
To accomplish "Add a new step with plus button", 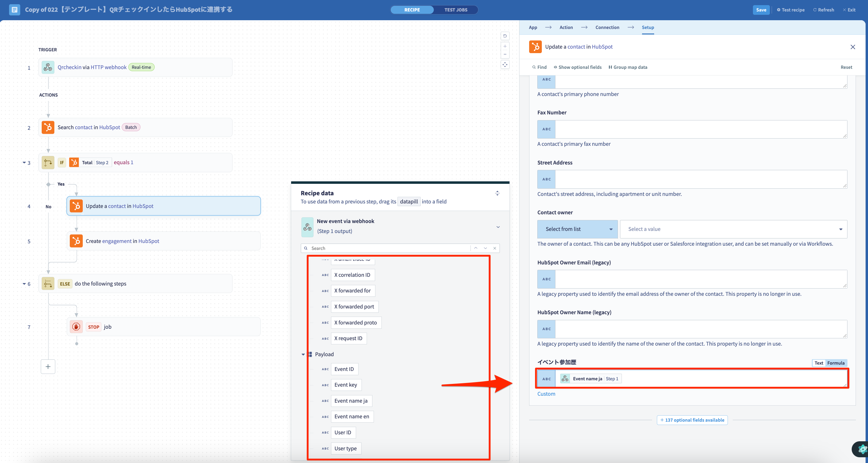I will [48, 367].
